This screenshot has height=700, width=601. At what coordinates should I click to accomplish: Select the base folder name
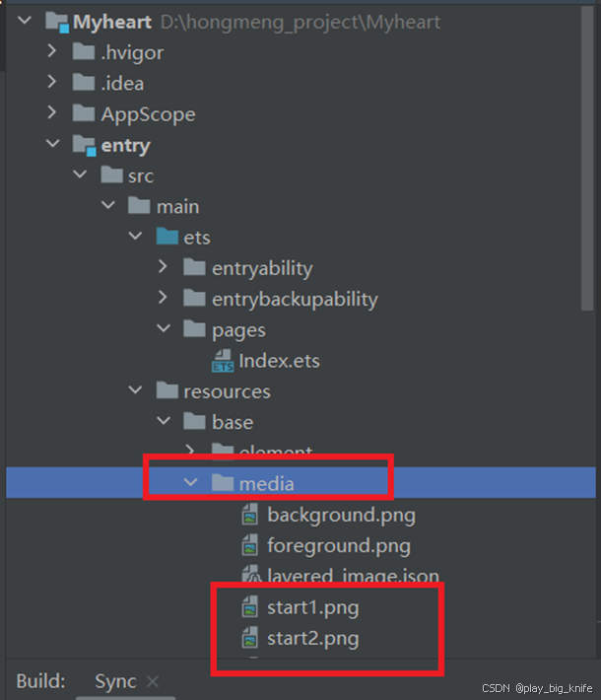(233, 422)
